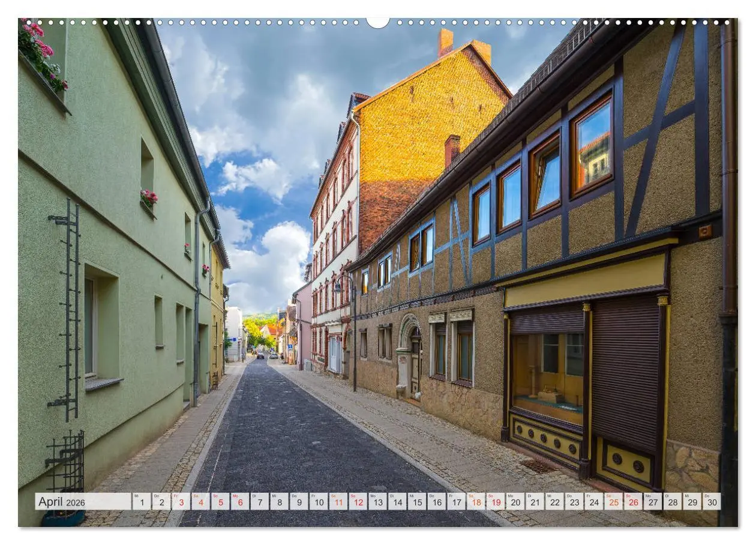
Task: Select day 15 date cell
Action: pyautogui.click(x=417, y=502)
